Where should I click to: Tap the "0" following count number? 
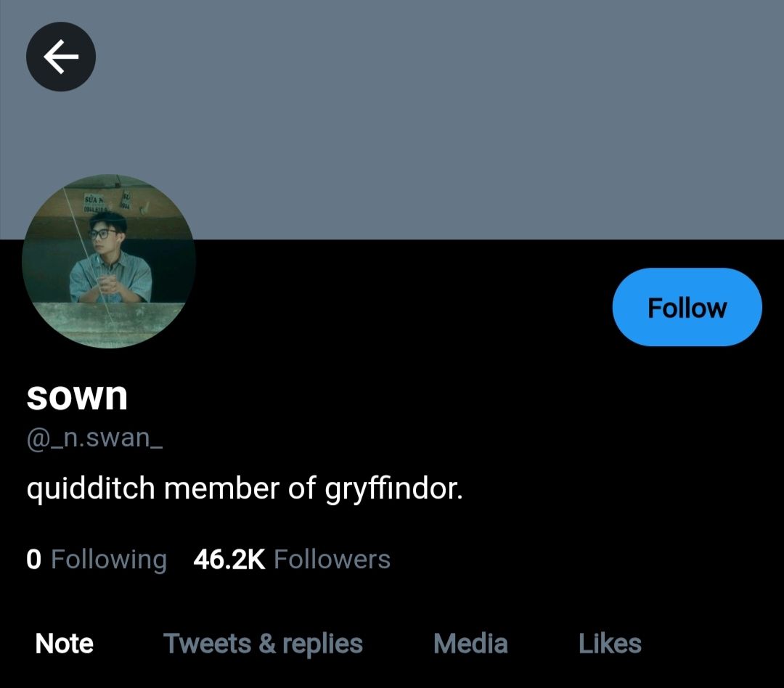pyautogui.click(x=33, y=560)
